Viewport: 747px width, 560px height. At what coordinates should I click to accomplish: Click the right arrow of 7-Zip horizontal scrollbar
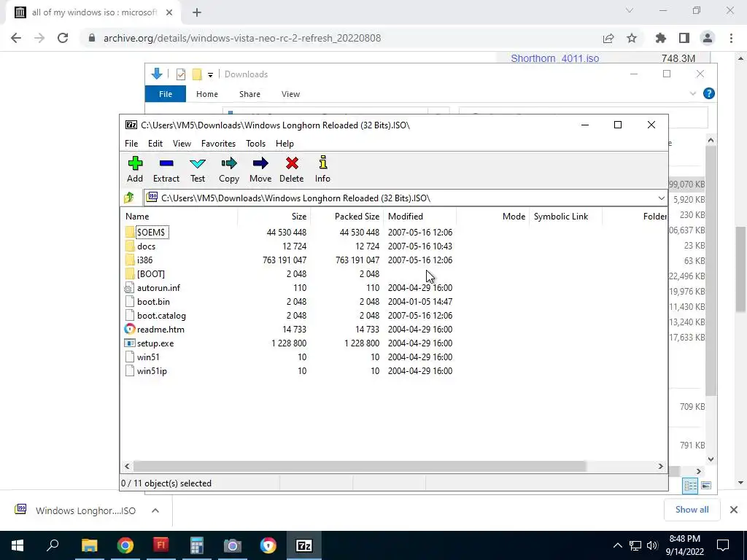[x=660, y=466]
